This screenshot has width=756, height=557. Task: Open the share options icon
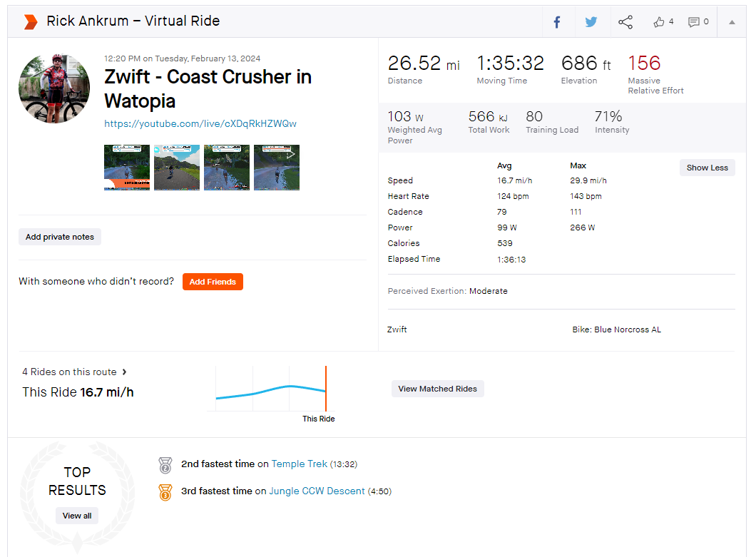625,21
